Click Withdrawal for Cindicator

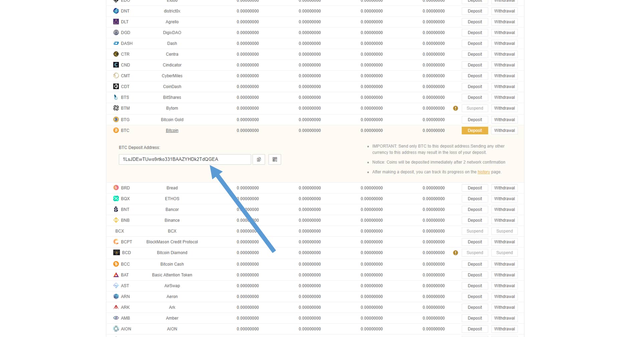pyautogui.click(x=505, y=65)
